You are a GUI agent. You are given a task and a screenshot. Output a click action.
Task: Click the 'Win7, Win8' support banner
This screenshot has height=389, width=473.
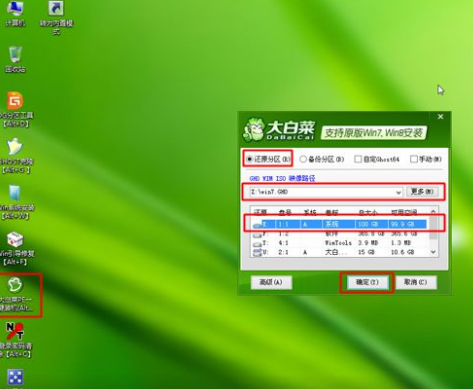click(x=374, y=133)
